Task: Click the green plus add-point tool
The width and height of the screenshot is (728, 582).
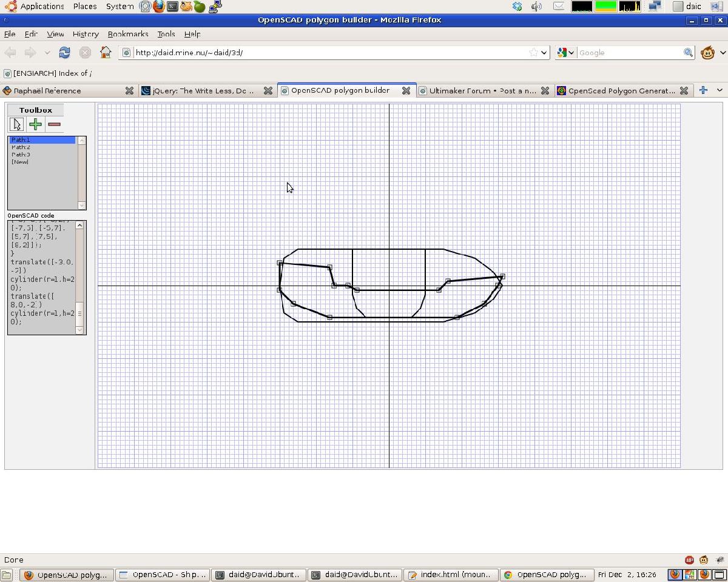Action: [35, 124]
